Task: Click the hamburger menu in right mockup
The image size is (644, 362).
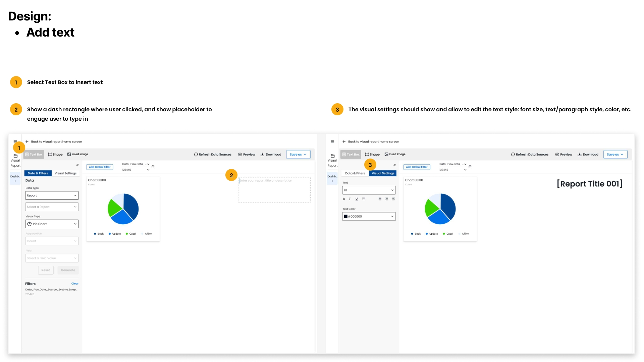Action: pyautogui.click(x=332, y=142)
